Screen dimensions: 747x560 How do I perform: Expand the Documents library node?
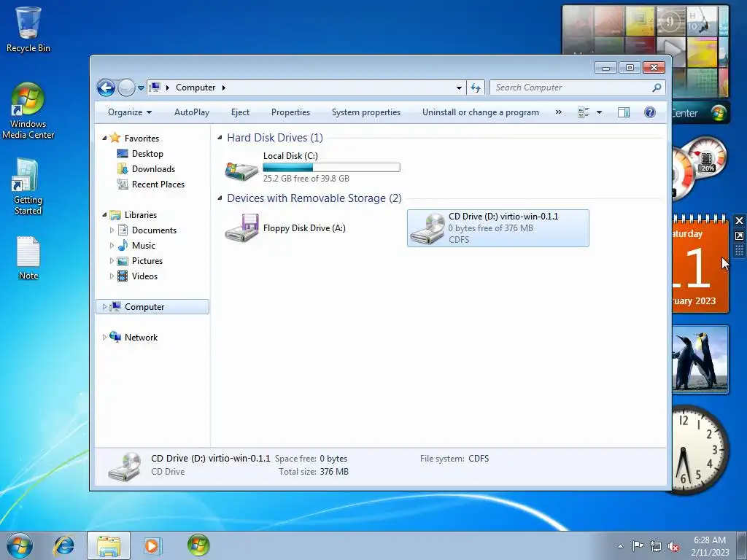112,230
